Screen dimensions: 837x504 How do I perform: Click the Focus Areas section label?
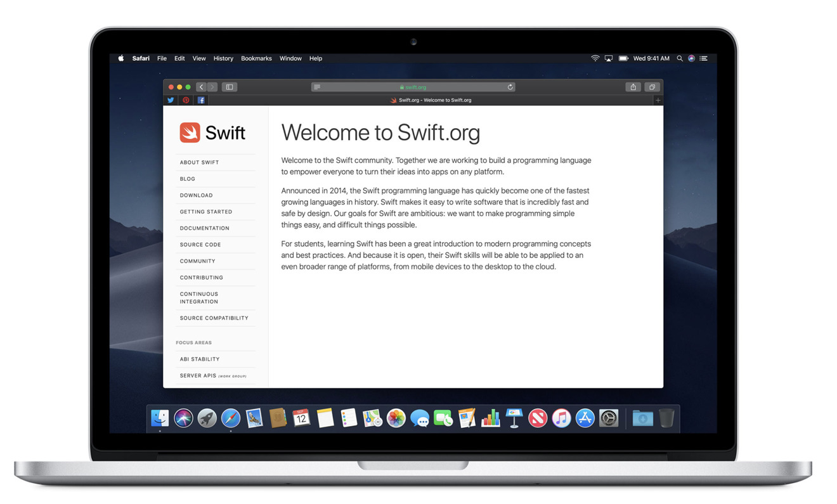193,342
